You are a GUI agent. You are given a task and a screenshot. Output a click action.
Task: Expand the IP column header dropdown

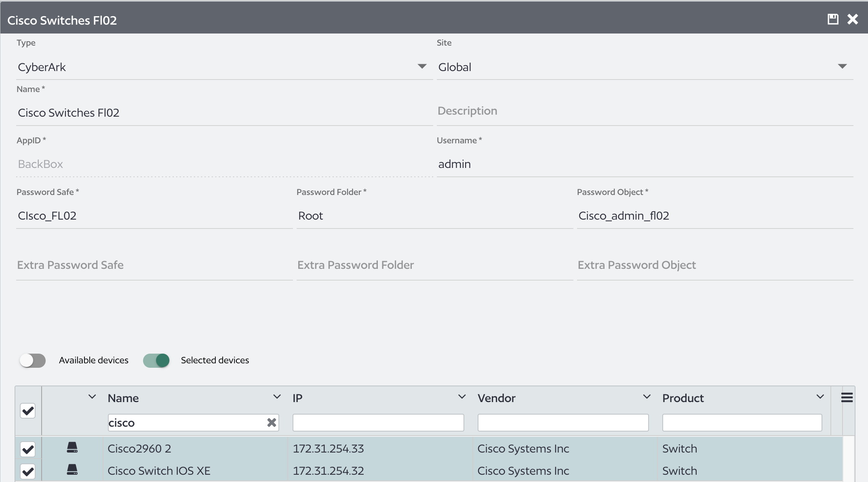click(462, 396)
